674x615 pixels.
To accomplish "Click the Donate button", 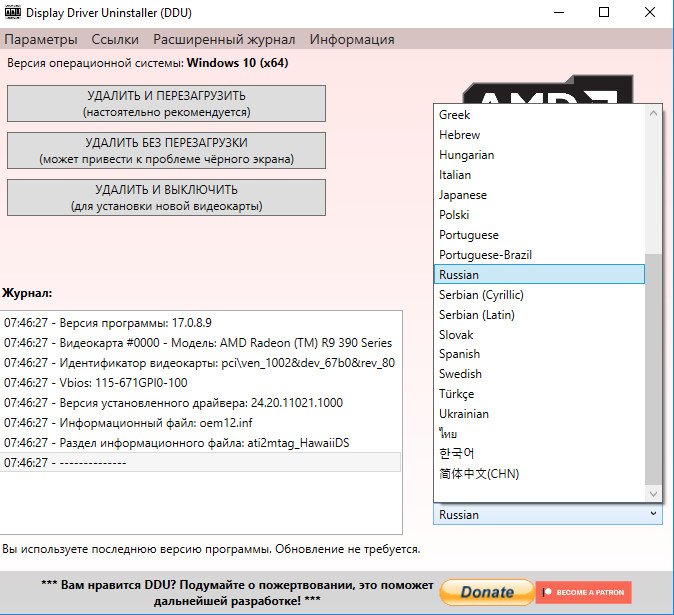I will pos(487,592).
